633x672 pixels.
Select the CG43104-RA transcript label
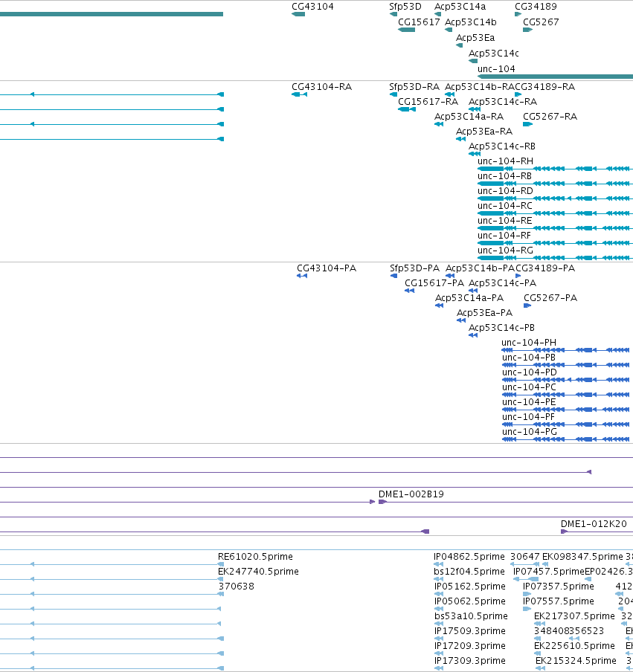coord(321,86)
